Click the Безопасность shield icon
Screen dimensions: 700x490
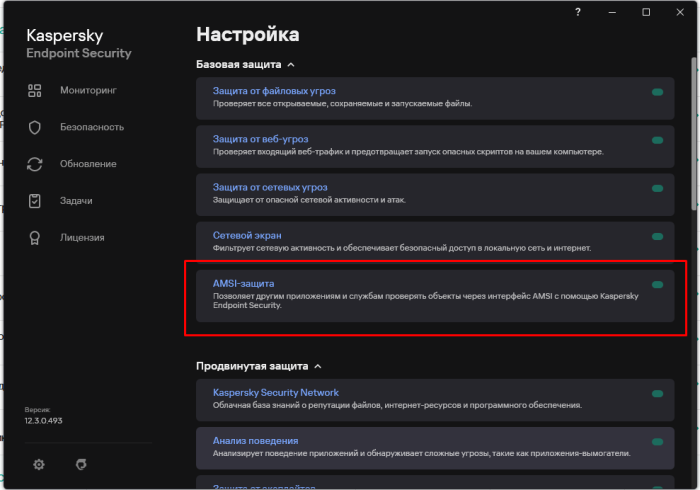(35, 127)
